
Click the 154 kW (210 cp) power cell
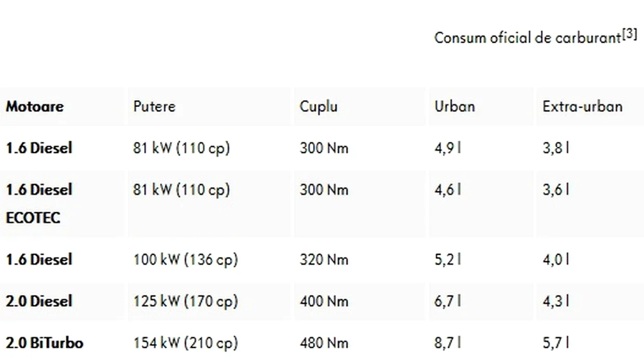click(x=186, y=343)
